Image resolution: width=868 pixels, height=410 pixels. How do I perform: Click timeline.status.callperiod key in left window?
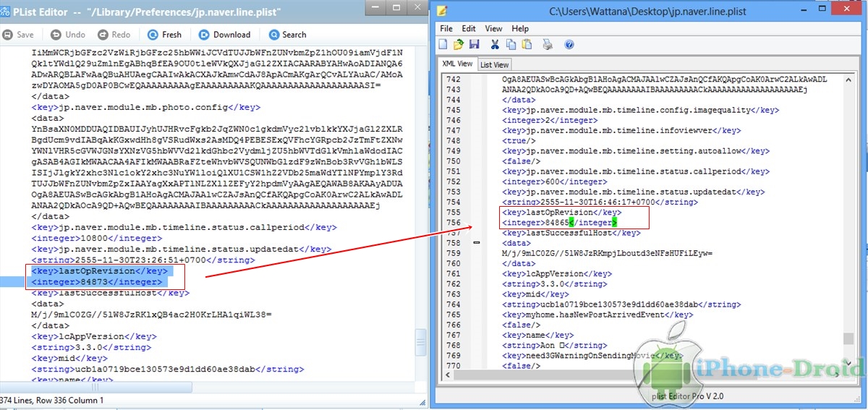pos(184,227)
